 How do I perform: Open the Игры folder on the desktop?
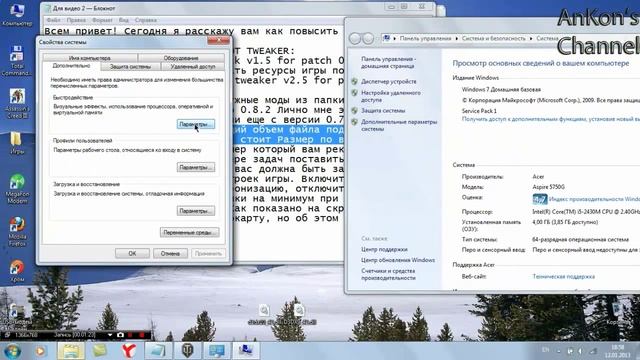coord(17,142)
